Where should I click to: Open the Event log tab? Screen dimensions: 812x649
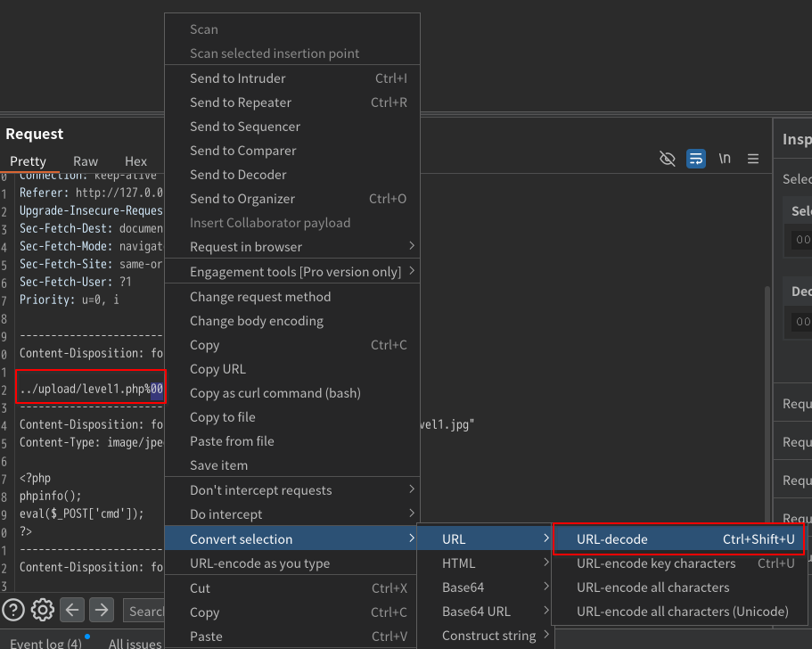coord(46,644)
